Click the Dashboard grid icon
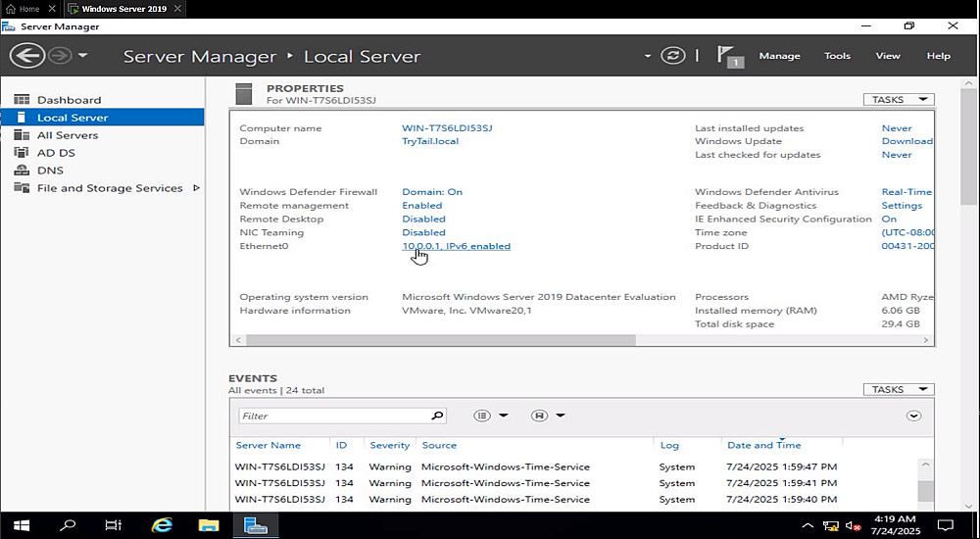The height and width of the screenshot is (539, 980). click(22, 99)
